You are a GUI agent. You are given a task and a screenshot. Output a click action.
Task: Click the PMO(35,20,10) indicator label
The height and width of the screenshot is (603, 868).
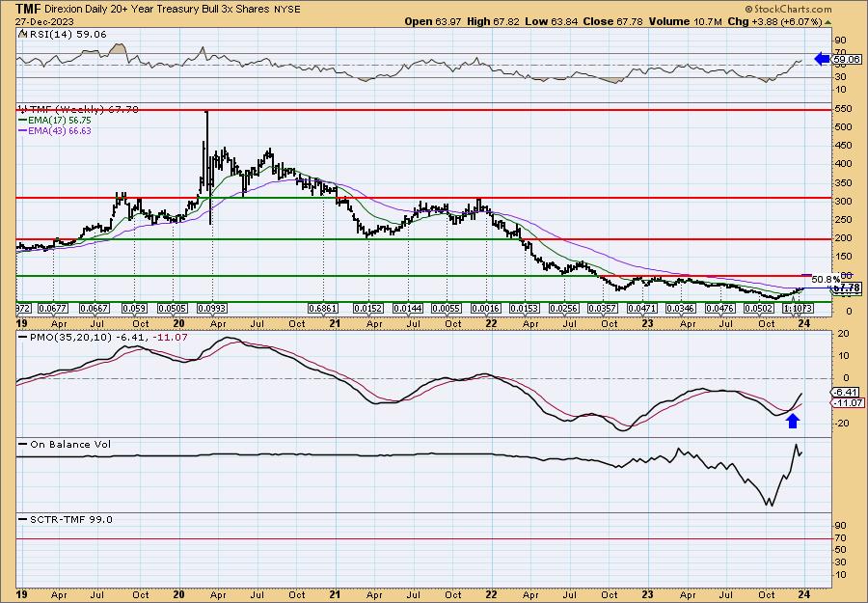coord(72,337)
